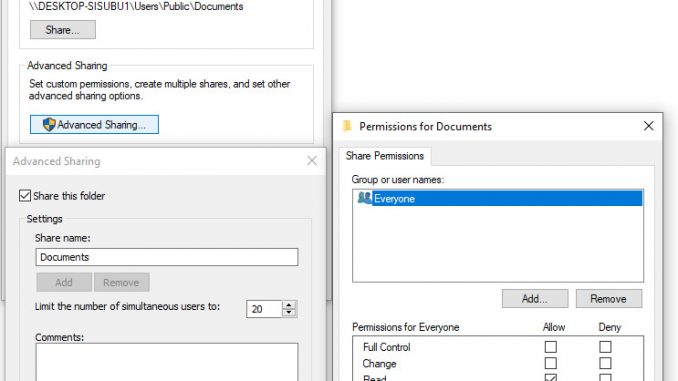This screenshot has height=381, width=678.
Task: Check Allow for Full Control
Action: pos(550,347)
